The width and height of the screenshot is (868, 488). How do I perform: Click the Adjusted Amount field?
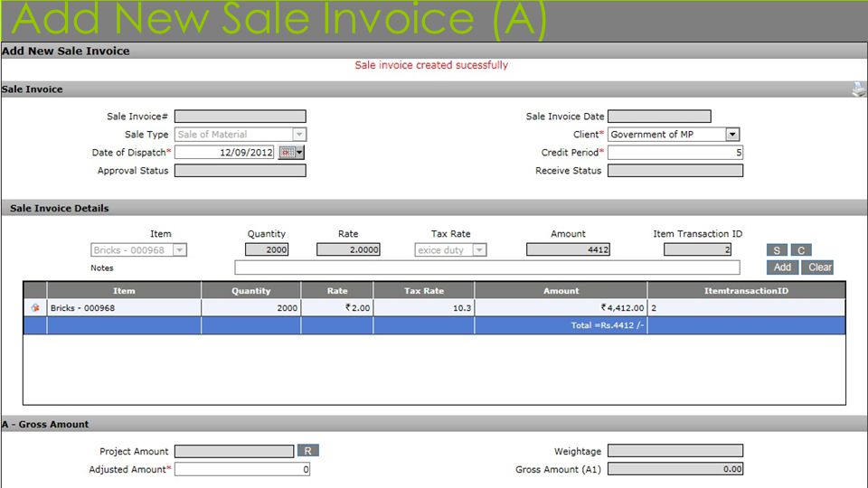(242, 469)
